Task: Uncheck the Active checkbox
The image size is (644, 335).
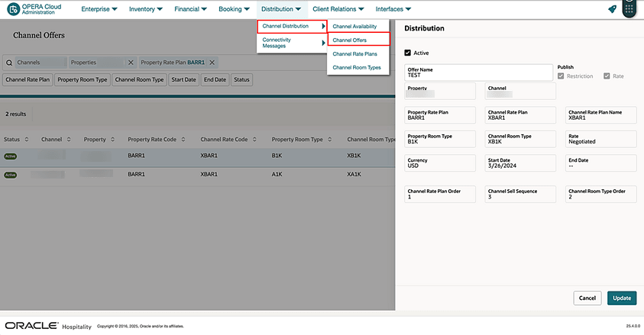Action: tap(407, 53)
